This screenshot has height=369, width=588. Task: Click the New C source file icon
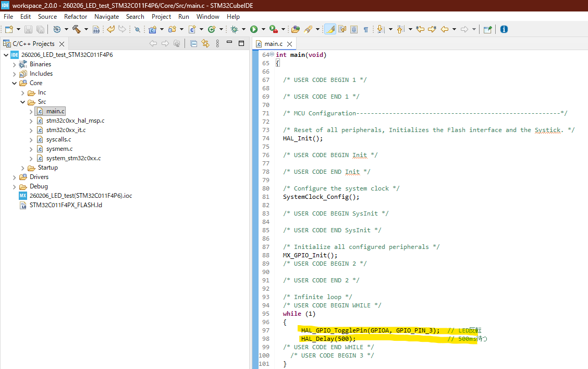tap(192, 29)
